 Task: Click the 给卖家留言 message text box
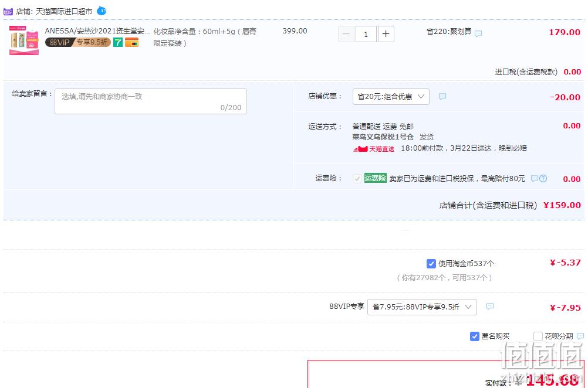click(x=151, y=101)
